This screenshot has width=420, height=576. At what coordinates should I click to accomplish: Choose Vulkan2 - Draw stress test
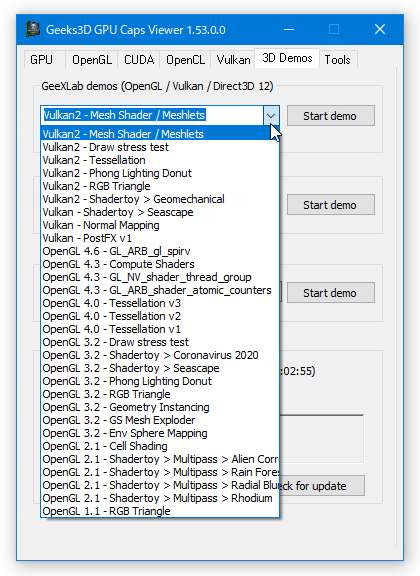[x=160, y=147]
